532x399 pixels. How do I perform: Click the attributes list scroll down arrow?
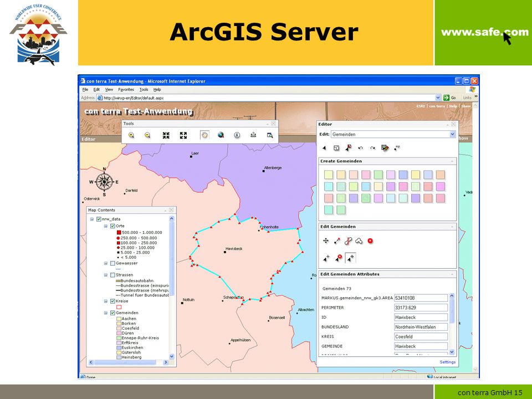452,352
